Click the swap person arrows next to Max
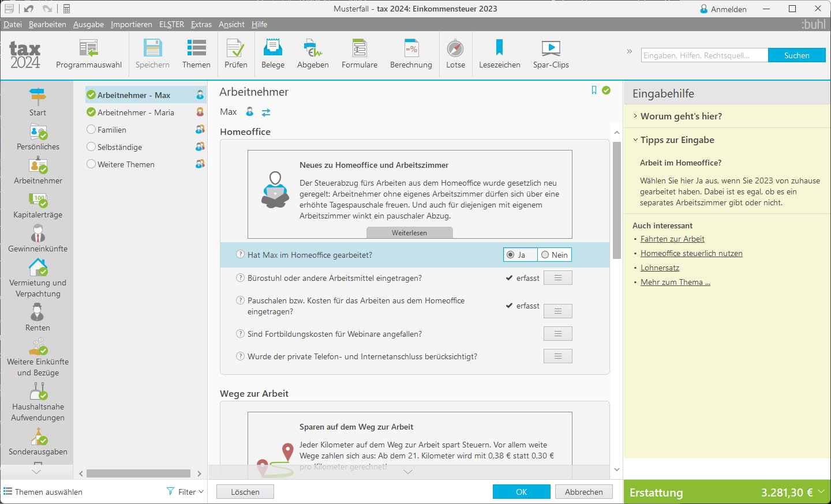831x504 pixels. pyautogui.click(x=266, y=112)
